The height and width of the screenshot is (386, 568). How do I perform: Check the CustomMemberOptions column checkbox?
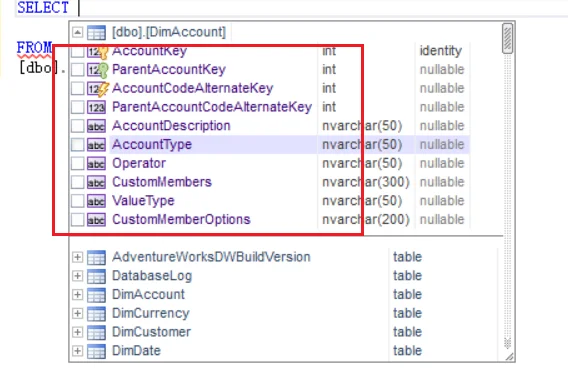77,220
